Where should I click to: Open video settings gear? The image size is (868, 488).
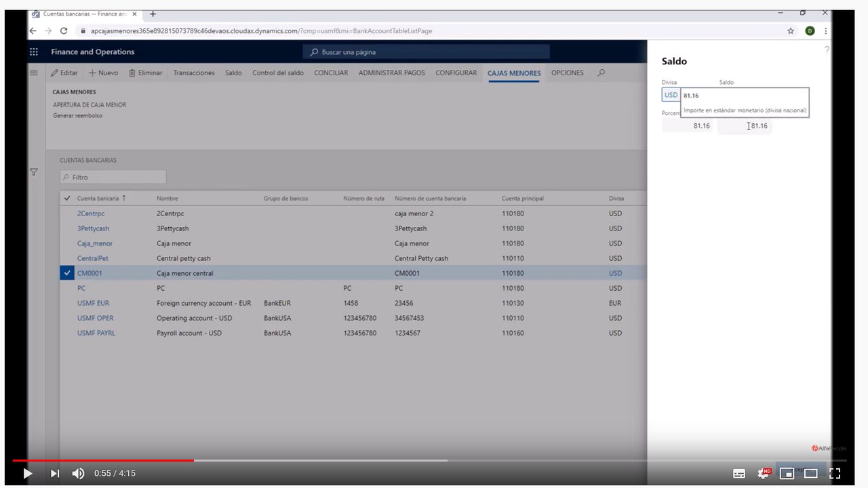[x=763, y=473]
